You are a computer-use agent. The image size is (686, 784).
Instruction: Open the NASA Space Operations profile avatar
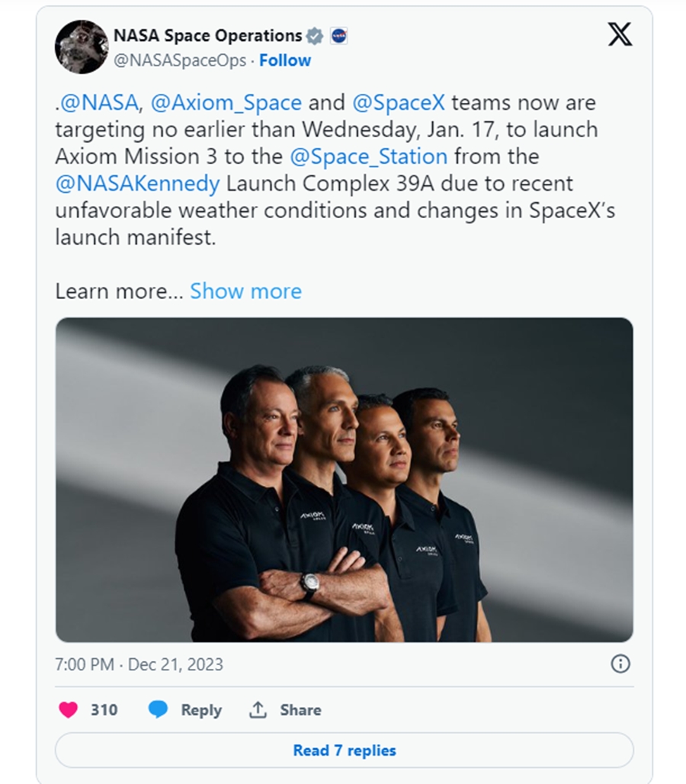[x=81, y=47]
